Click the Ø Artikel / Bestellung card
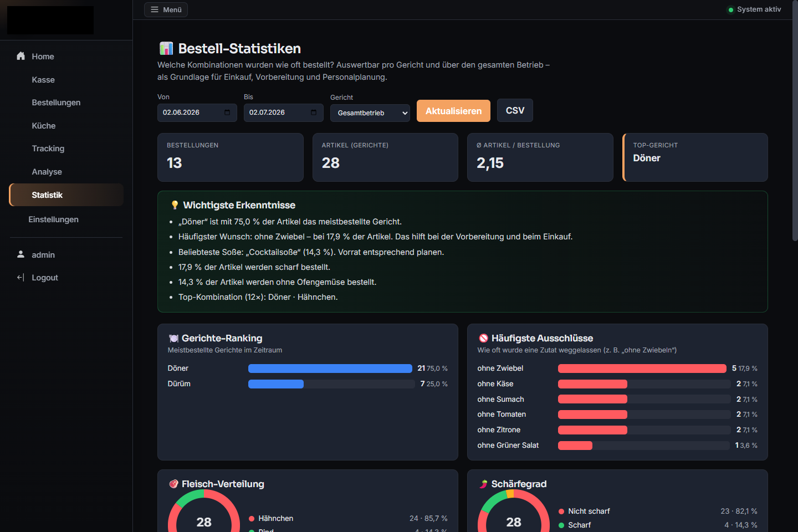The height and width of the screenshot is (532, 798). tap(540, 157)
